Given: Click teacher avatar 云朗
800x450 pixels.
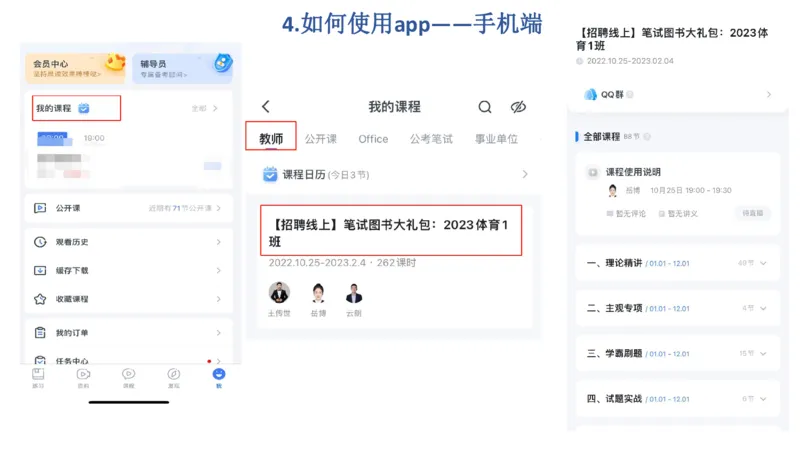Looking at the screenshot, I should click(x=354, y=293).
